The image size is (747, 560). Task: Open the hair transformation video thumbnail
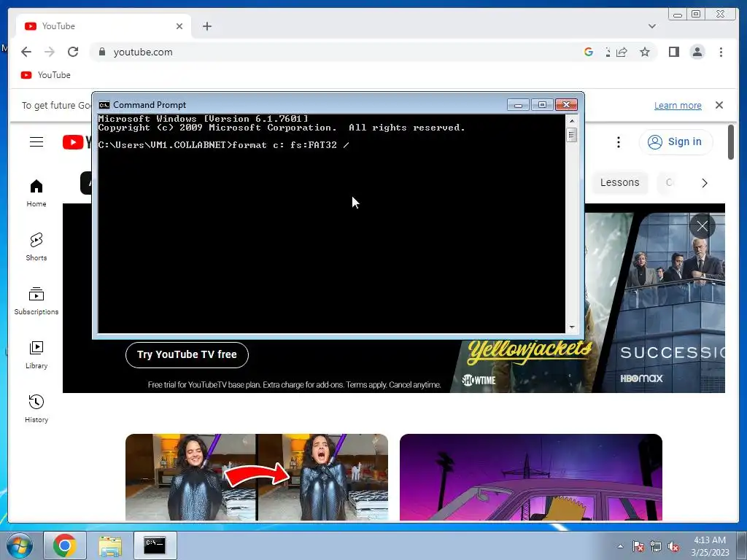257,477
